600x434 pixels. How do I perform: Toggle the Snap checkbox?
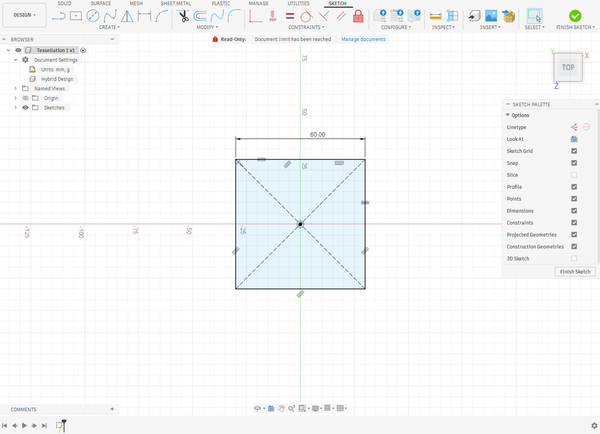click(574, 163)
